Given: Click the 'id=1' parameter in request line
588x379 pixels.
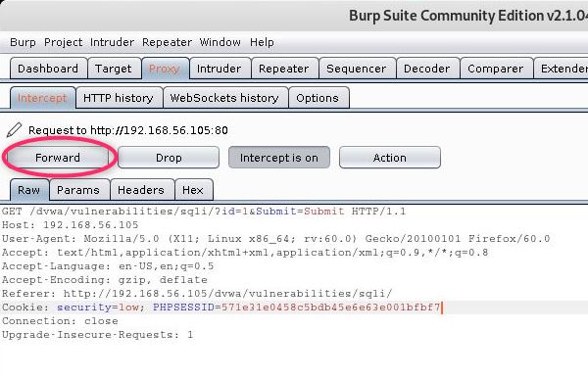Looking at the screenshot, I should point(235,212).
